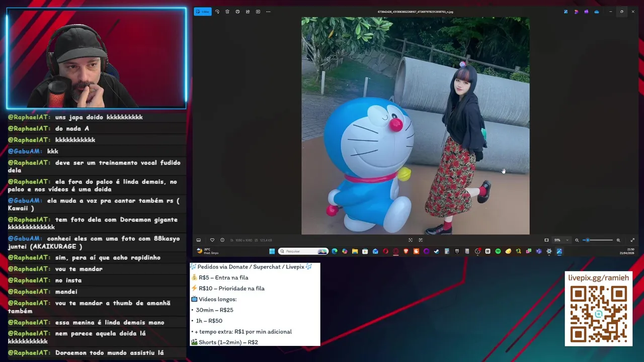The height and width of the screenshot is (362, 644).
Task: Click chat message "uns japa doido"
Action: [99, 117]
